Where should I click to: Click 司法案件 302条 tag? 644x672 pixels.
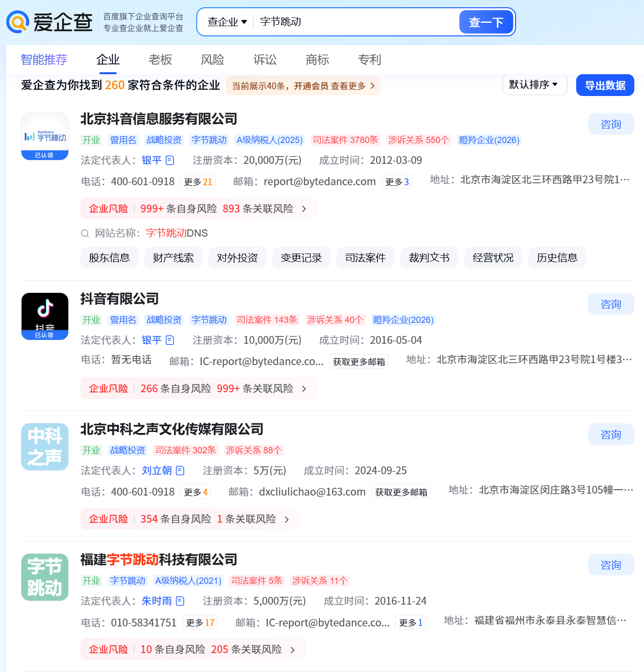(186, 450)
